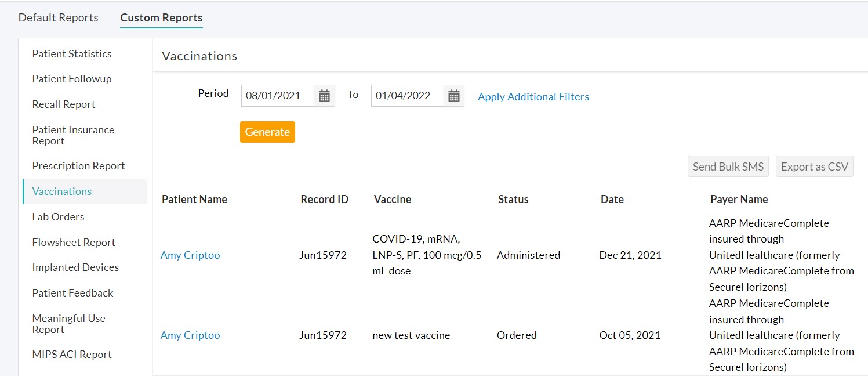Open the start date calendar picker icon
The width and height of the screenshot is (868, 376).
(x=324, y=96)
